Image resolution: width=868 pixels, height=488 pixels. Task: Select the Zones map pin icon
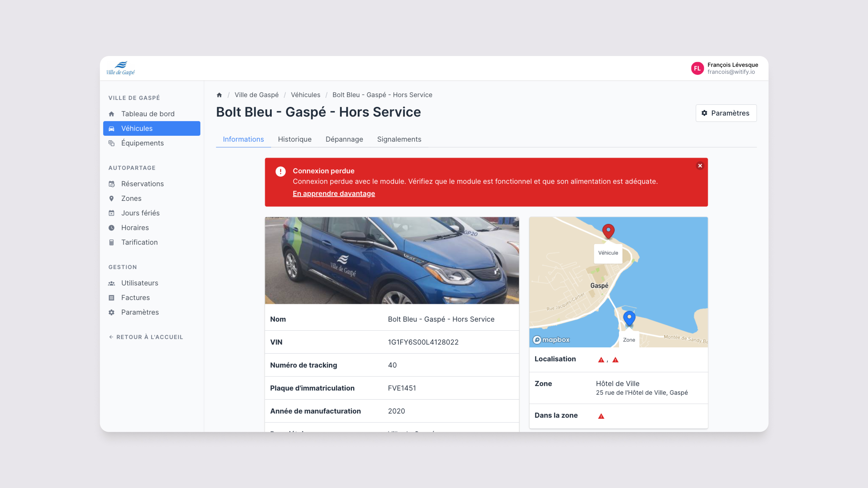111,198
